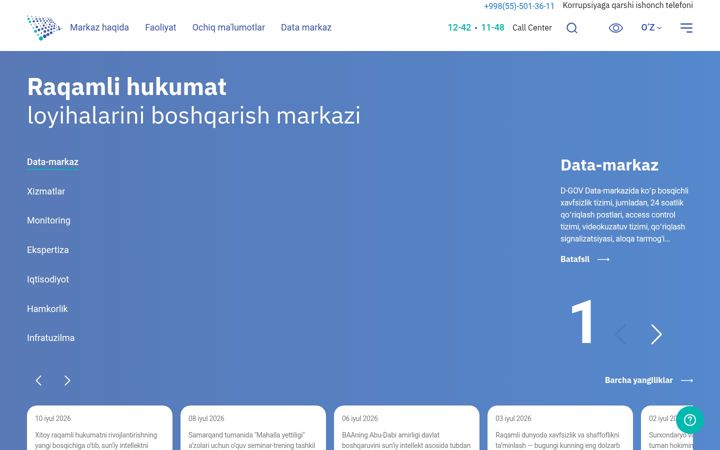
Task: Click the site logo in header
Action: [x=44, y=28]
